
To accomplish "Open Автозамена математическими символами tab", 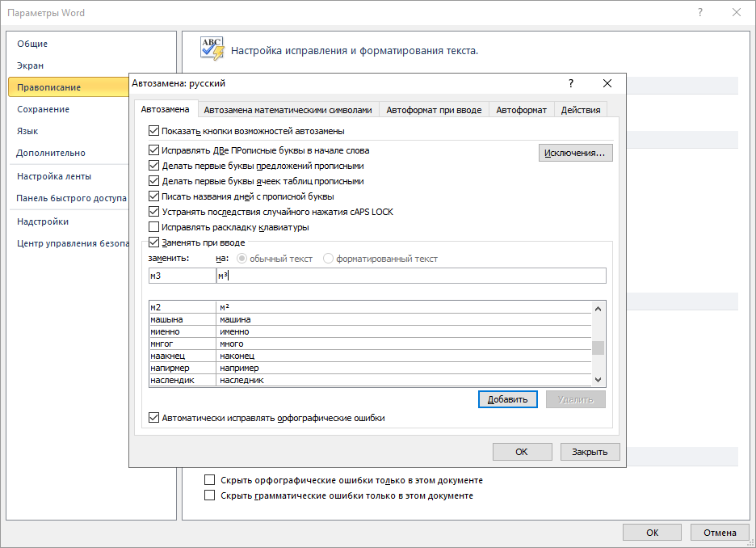I will [x=288, y=110].
